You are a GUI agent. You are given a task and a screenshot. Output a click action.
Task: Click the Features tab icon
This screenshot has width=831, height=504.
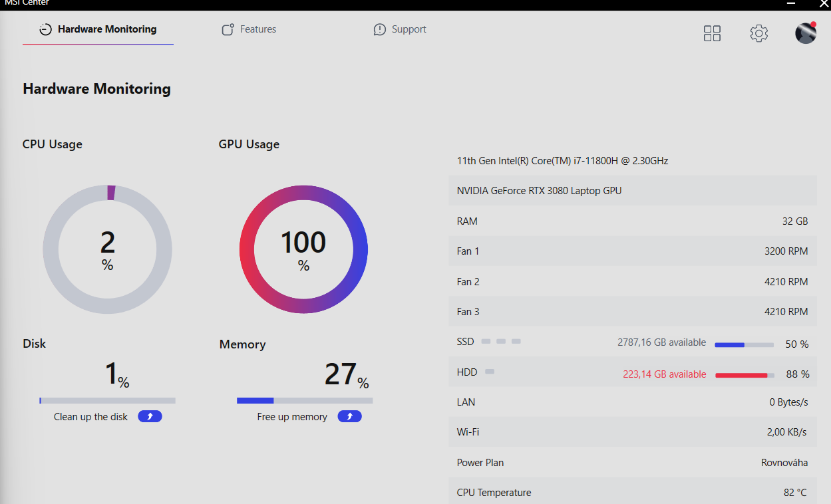(x=228, y=30)
